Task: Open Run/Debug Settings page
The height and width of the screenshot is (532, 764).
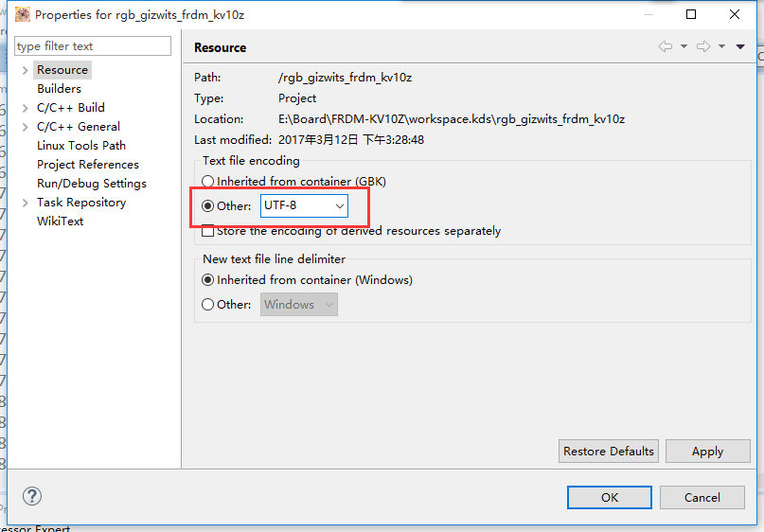Action: click(x=92, y=184)
